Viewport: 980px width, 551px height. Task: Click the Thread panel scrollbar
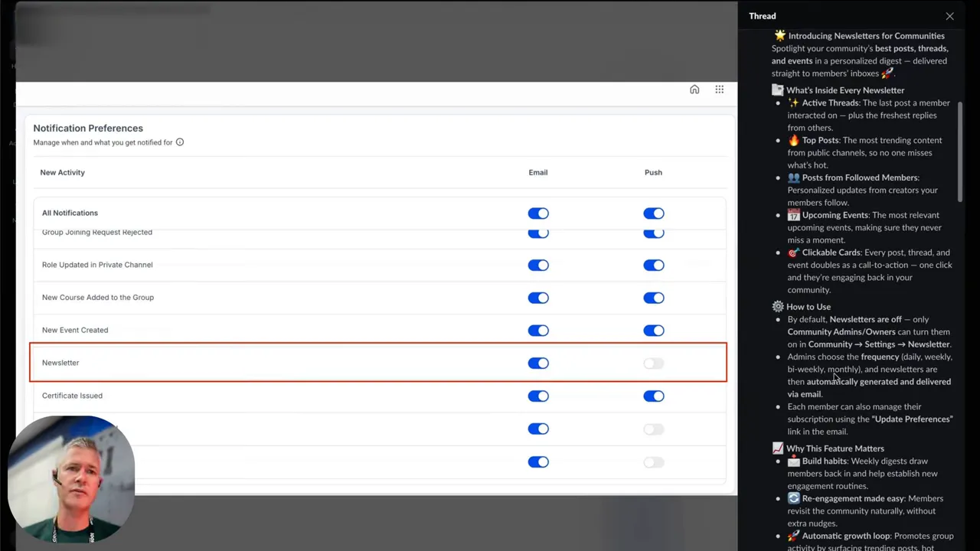pyautogui.click(x=959, y=149)
